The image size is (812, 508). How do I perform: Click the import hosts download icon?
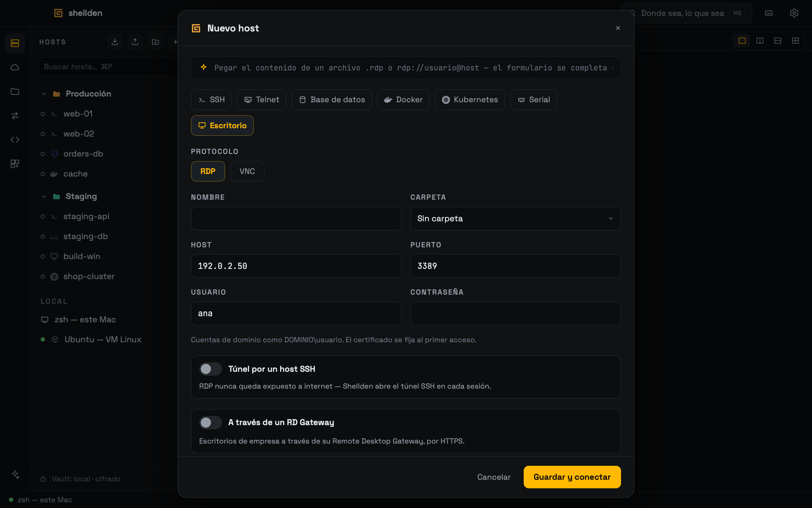click(x=115, y=42)
